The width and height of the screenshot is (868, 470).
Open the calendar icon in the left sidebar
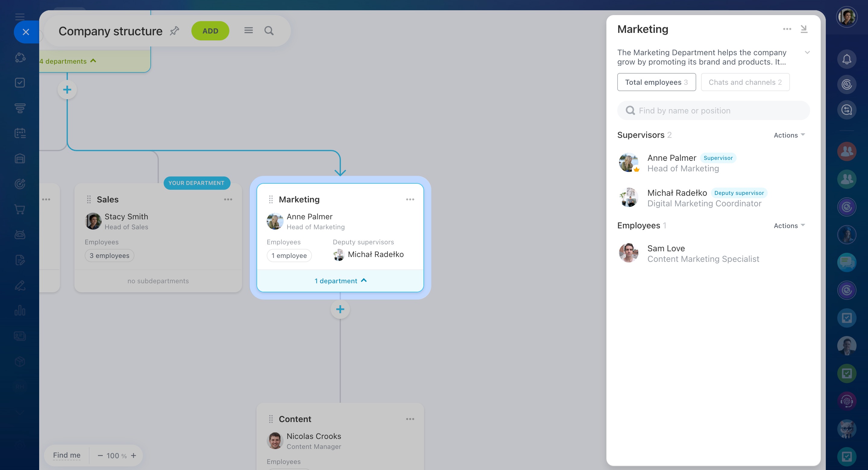pyautogui.click(x=20, y=133)
